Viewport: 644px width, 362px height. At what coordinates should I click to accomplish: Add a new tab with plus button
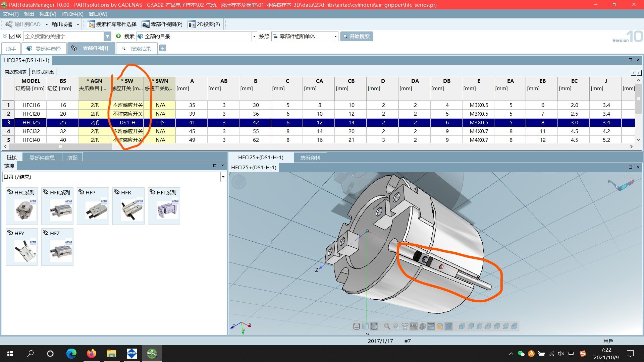[162, 48]
